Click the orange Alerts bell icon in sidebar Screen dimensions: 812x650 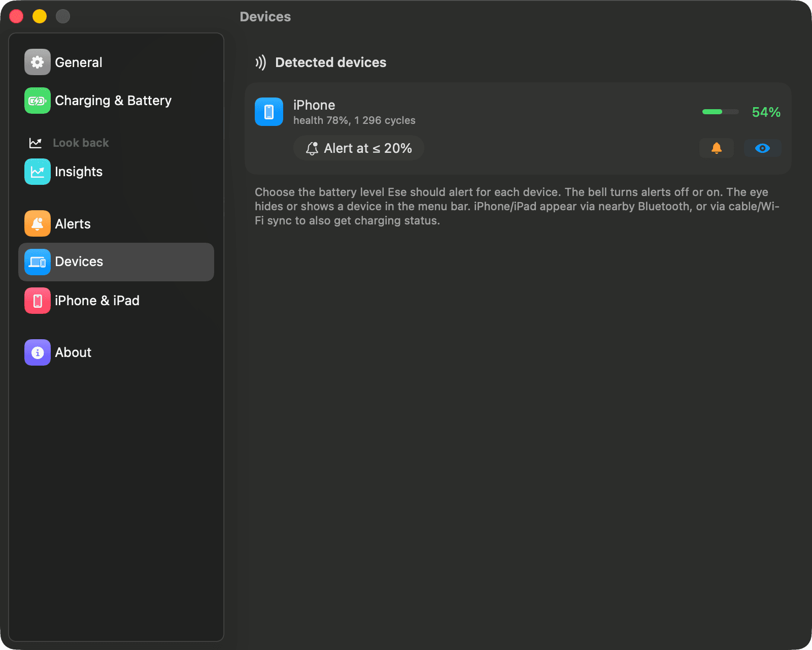point(38,223)
